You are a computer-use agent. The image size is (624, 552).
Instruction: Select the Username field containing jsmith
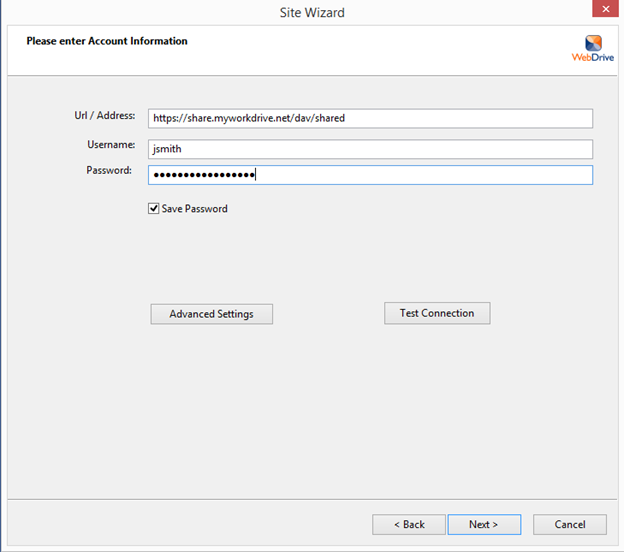[370, 149]
